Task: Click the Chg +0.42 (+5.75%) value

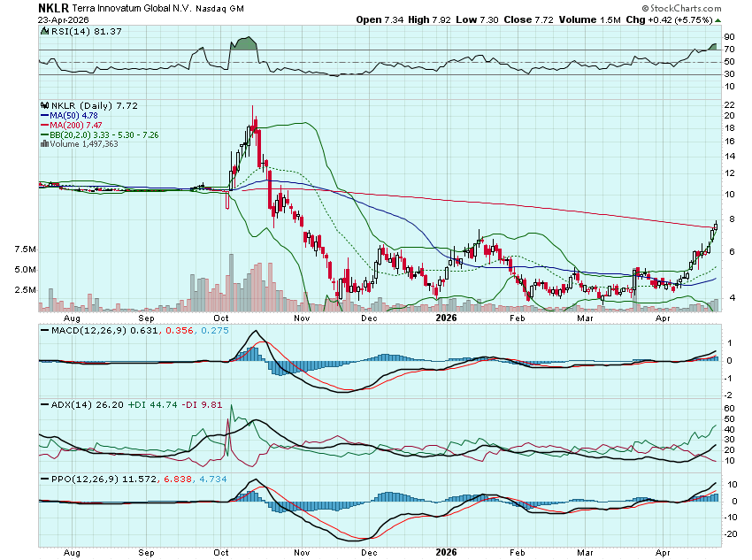Action: point(670,20)
